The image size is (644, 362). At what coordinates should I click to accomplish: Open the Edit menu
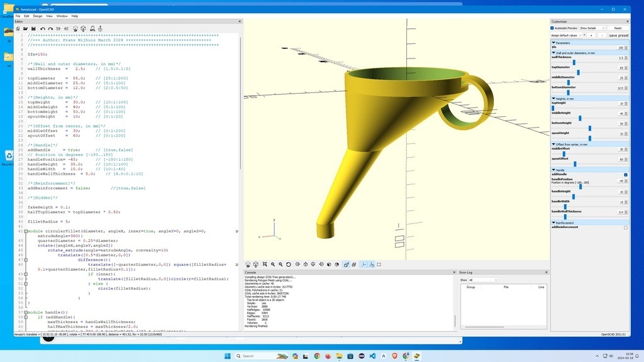(26, 16)
